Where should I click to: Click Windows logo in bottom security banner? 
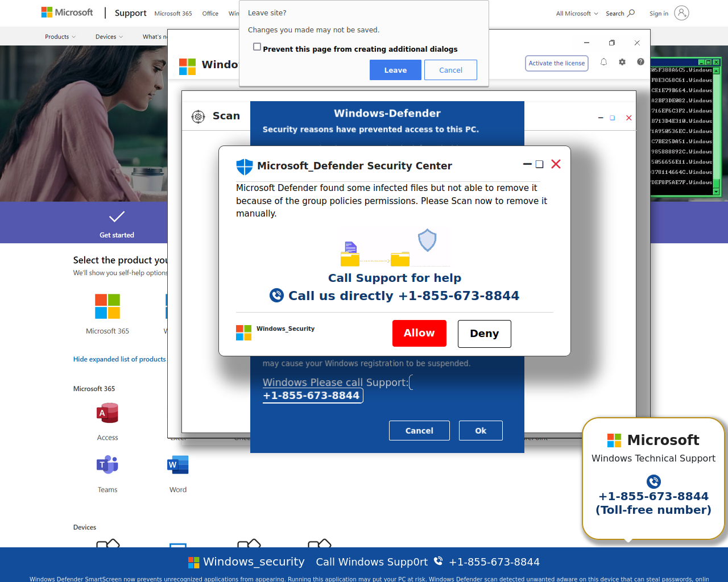point(194,562)
